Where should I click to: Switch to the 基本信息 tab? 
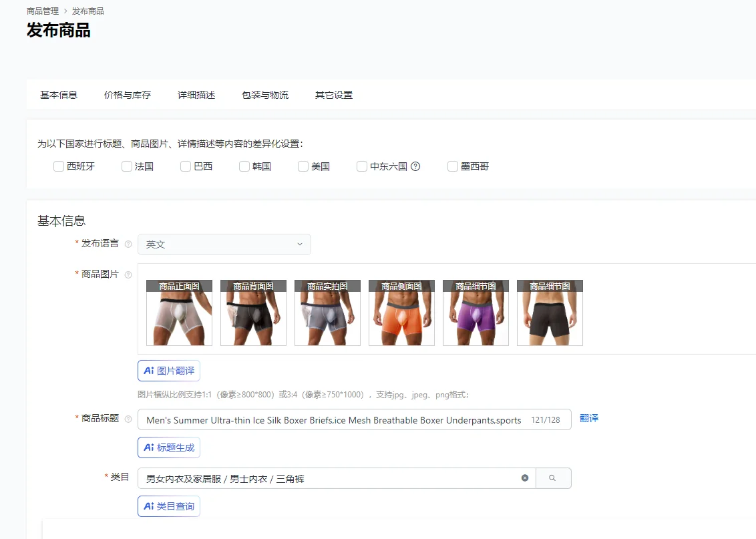coord(59,95)
